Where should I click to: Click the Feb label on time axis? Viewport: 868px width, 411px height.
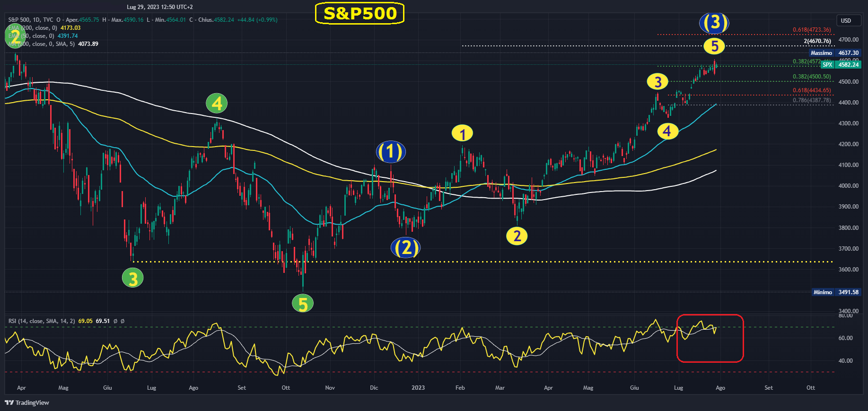460,388
